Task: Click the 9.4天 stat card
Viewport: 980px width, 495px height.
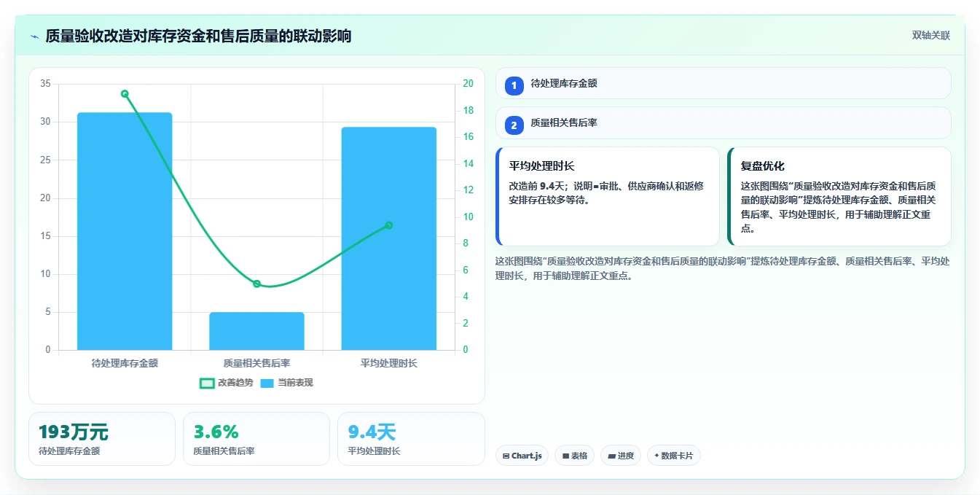Action: (x=411, y=439)
